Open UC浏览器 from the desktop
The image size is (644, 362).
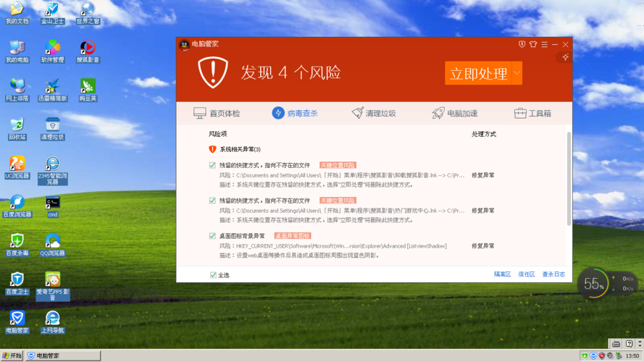[17, 167]
